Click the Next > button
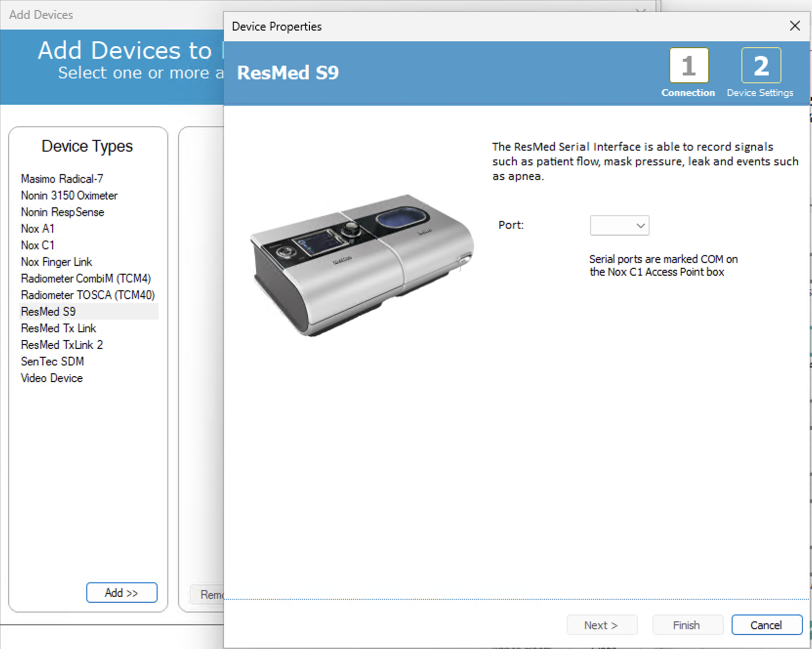Viewport: 812px width, 649px height. 602,625
